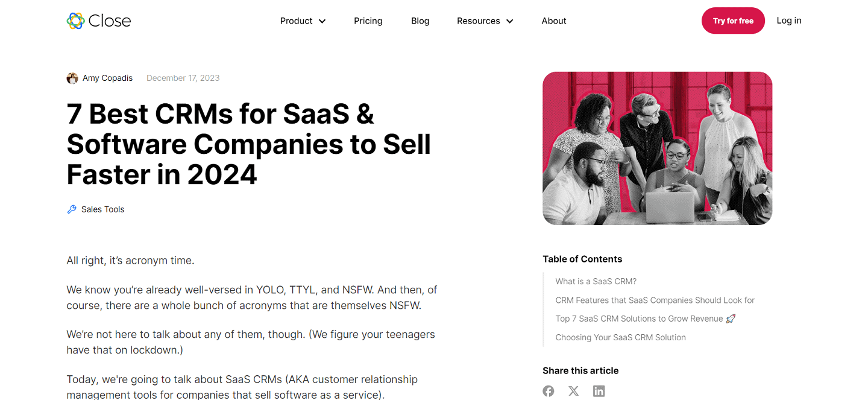Screen dimensions: 868x400
Task: Click the chevron next to Product
Action: pos(322,21)
